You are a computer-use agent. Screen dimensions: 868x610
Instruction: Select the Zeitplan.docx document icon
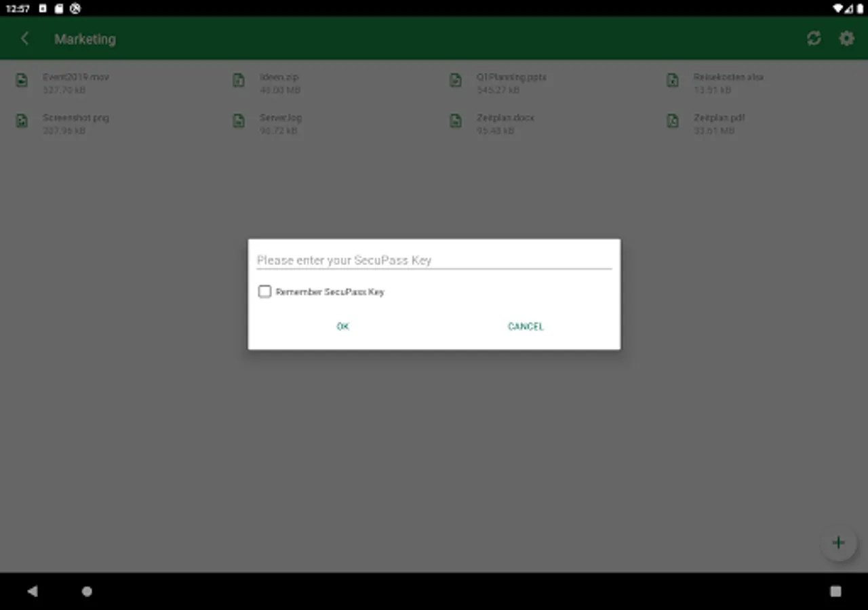pos(456,121)
